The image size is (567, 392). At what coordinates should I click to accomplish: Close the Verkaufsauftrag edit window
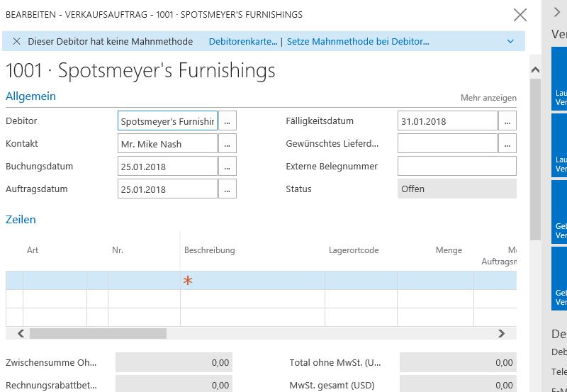point(520,15)
